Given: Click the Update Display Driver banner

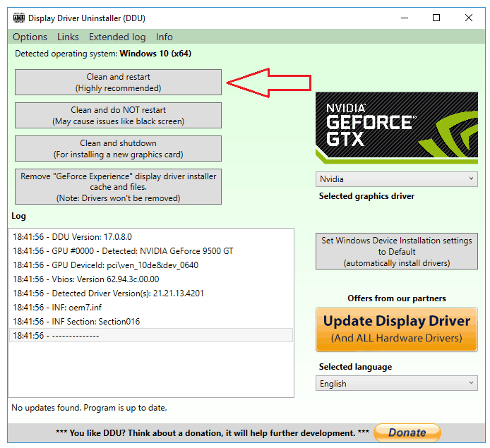Looking at the screenshot, I should click(396, 329).
